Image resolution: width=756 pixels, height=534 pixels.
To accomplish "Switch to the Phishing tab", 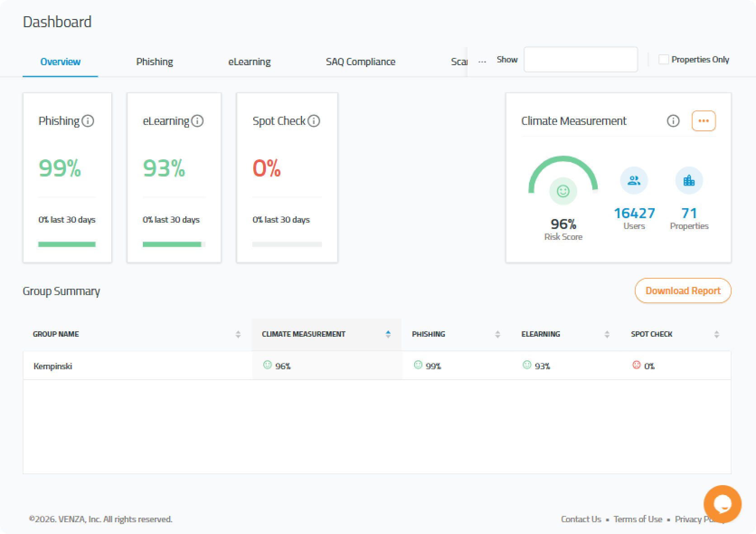I will (x=155, y=62).
